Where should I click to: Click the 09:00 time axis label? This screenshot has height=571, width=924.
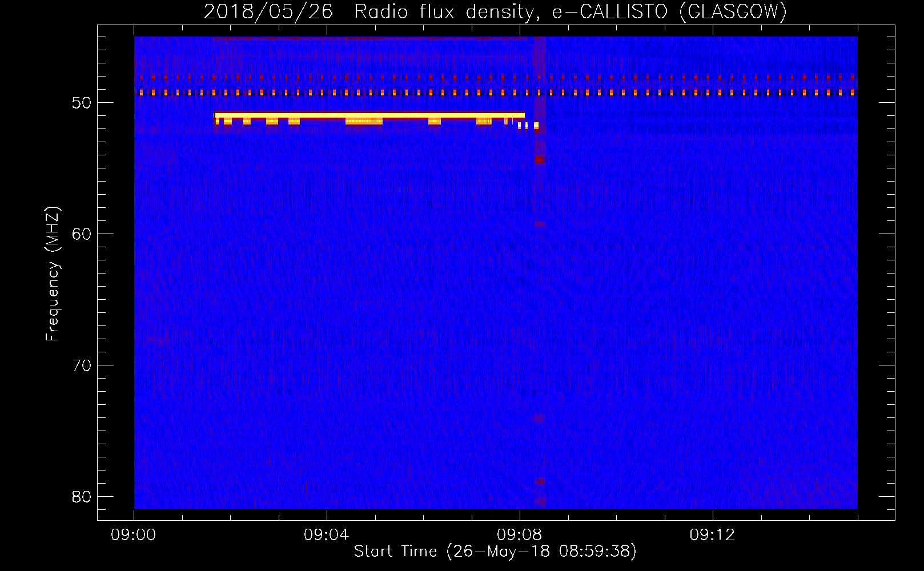click(134, 535)
